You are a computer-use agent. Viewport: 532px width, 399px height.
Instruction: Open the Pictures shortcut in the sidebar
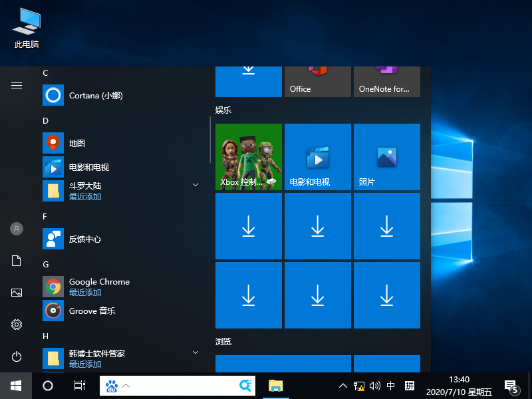tap(16, 293)
